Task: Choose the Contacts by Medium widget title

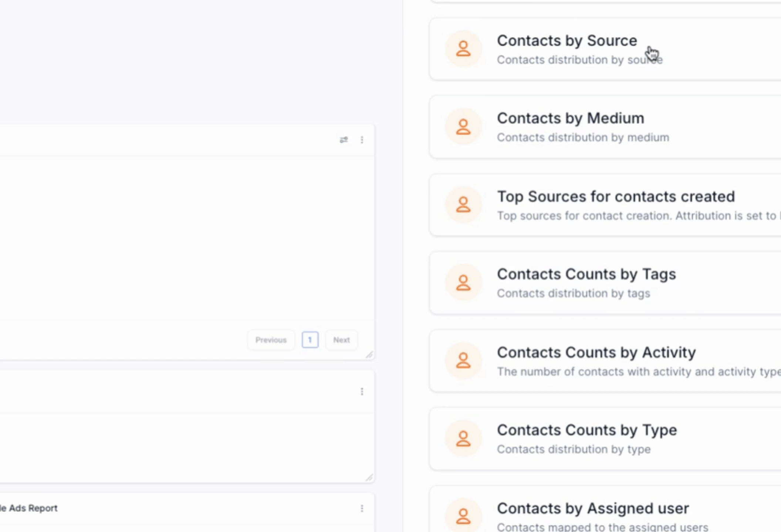Action: pyautogui.click(x=570, y=118)
